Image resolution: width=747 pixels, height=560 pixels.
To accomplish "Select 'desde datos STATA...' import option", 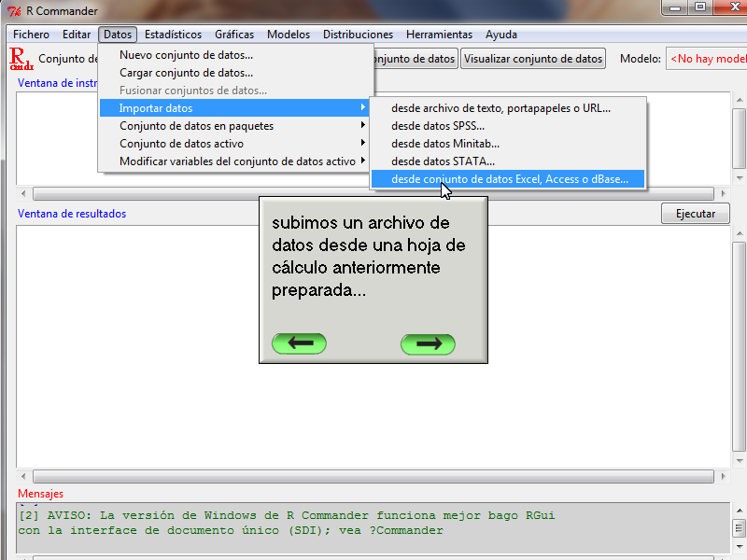I will [x=443, y=161].
